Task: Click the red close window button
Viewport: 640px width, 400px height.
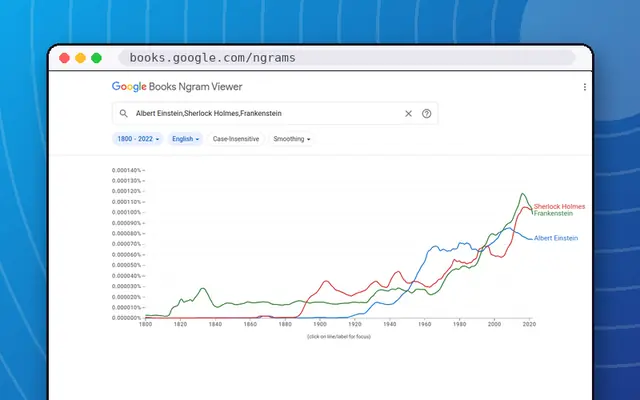Action: [64, 58]
